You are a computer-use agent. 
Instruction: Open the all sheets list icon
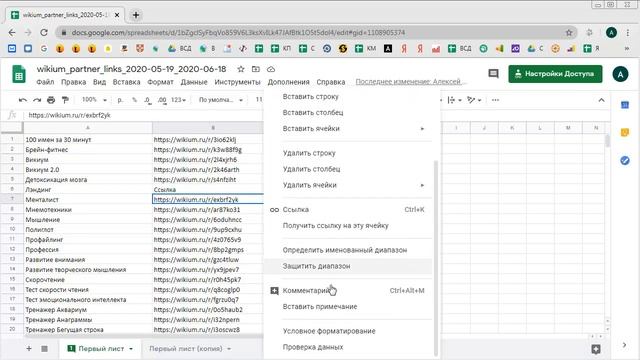click(x=44, y=349)
